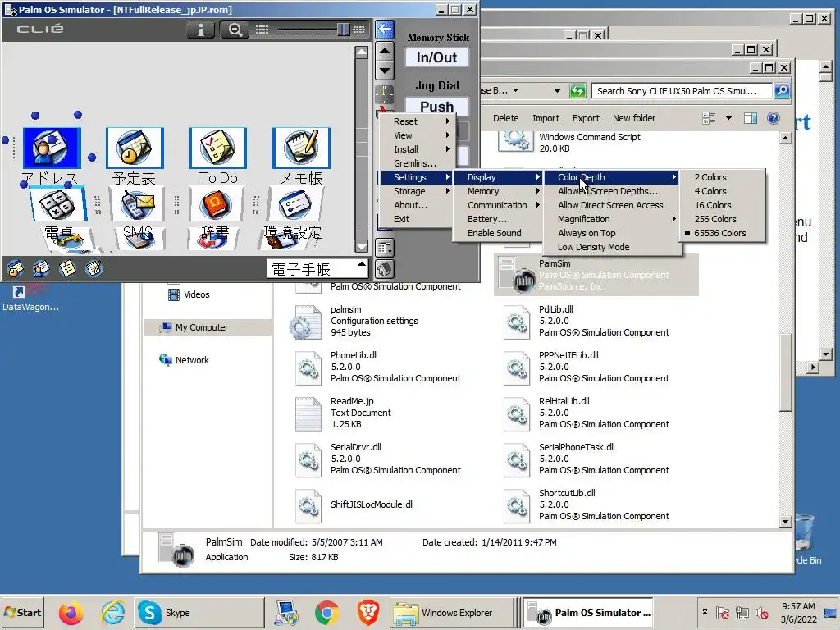Screen dimensions: 840x630
Task: Open Firefox from the taskbar
Action: 71,613
